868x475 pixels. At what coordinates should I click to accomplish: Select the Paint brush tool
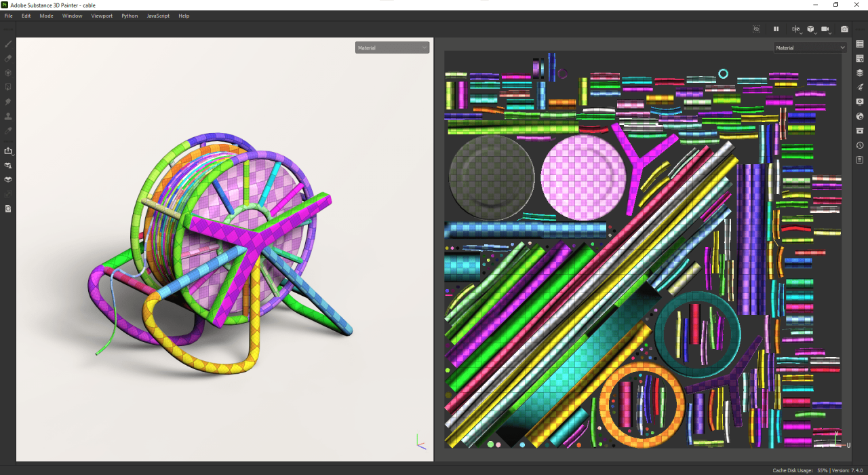(8, 44)
